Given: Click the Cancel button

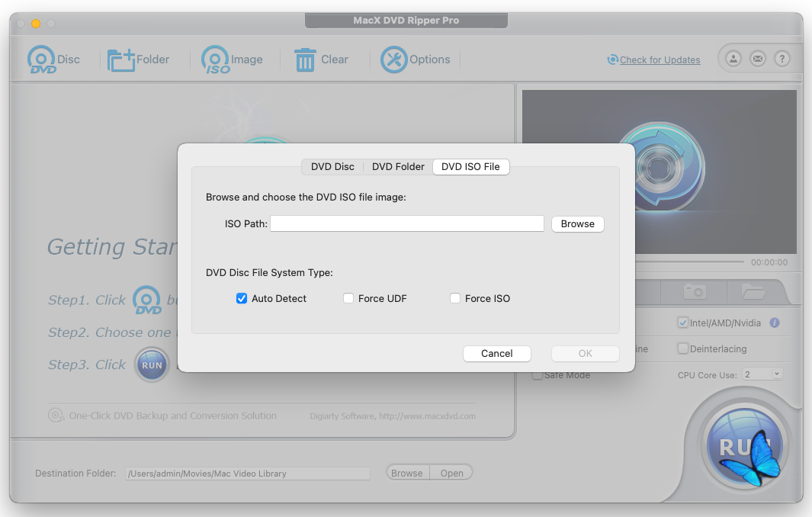Looking at the screenshot, I should coord(496,353).
